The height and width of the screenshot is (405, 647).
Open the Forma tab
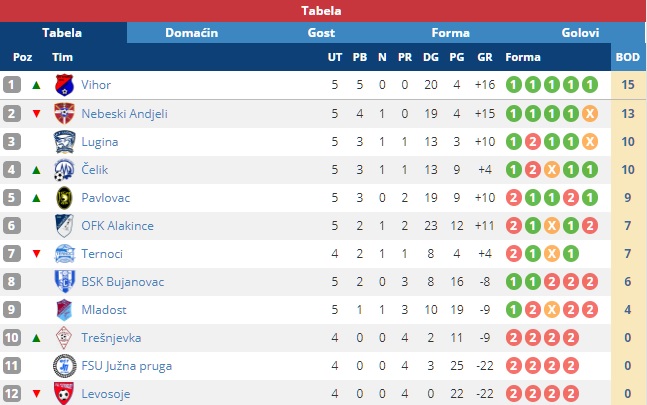pos(451,33)
